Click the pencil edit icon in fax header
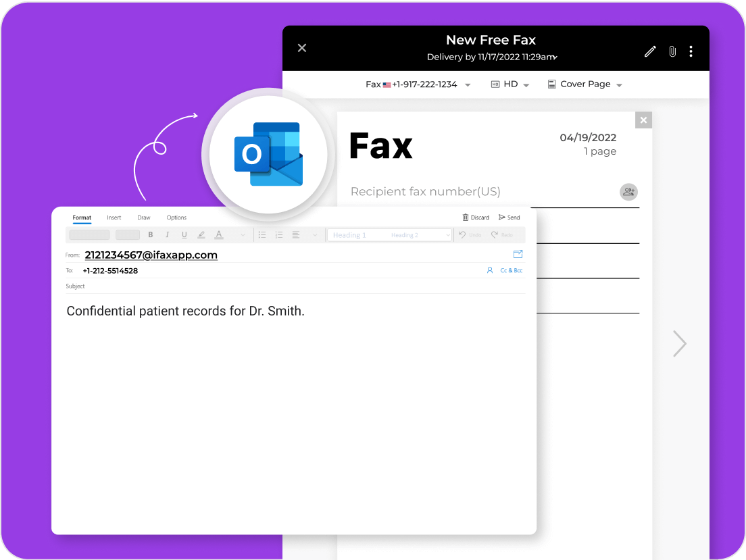Image resolution: width=746 pixels, height=560 pixels. tap(650, 51)
